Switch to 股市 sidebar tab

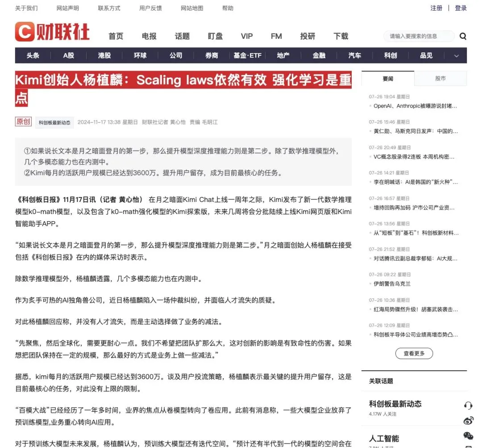440,79
